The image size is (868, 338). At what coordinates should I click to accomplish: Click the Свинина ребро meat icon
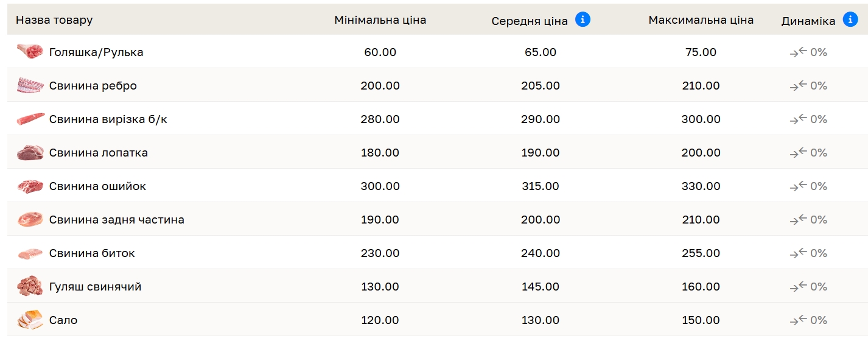coord(30,85)
